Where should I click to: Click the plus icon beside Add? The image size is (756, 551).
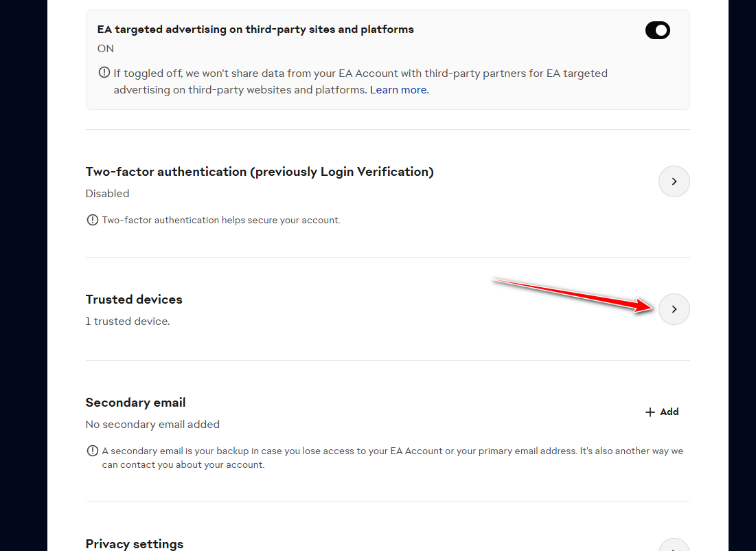pos(650,412)
